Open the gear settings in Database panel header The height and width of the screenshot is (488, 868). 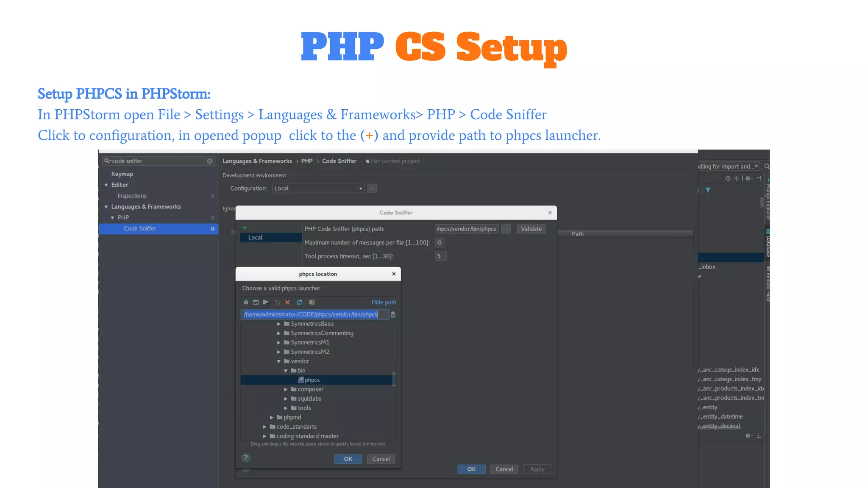pos(748,178)
